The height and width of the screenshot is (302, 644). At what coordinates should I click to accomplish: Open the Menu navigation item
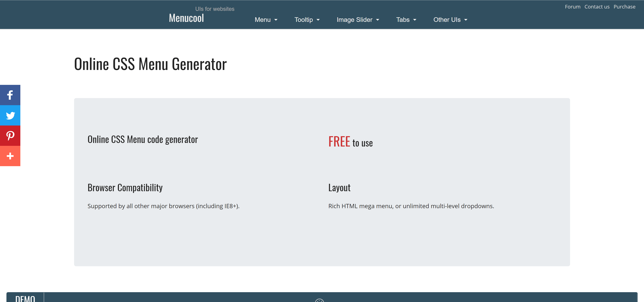tap(262, 20)
